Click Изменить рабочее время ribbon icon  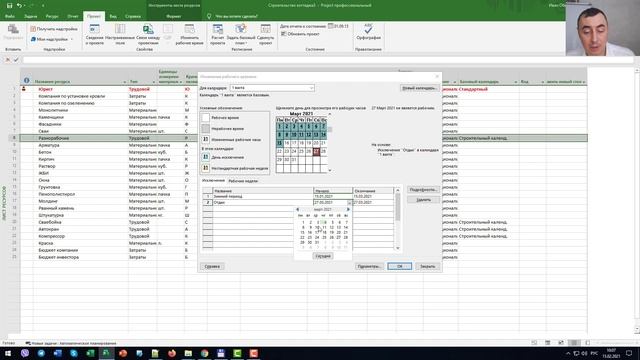pos(189,34)
